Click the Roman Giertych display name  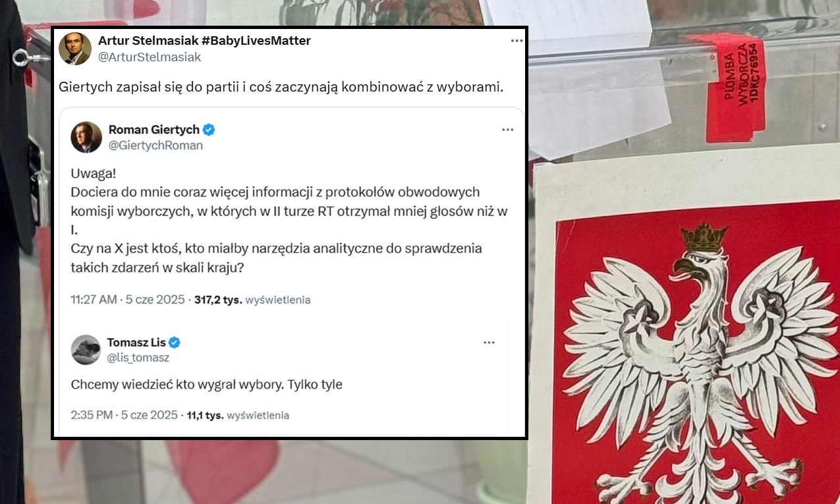coord(154,129)
